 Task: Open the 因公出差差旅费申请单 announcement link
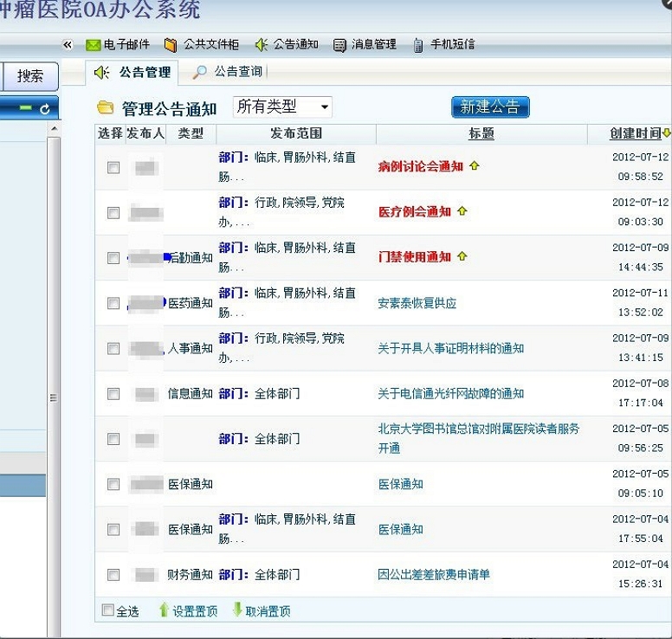tap(433, 574)
